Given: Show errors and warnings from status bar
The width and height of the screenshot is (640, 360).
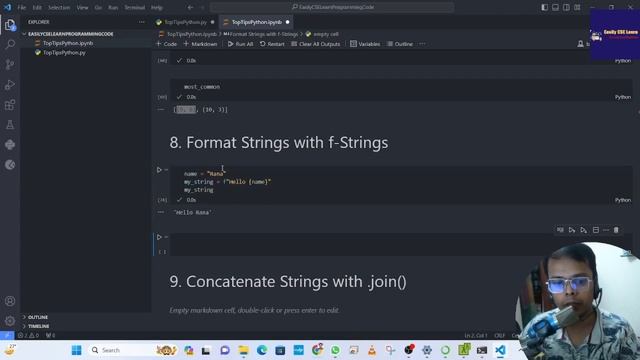Looking at the screenshot, I should [x=28, y=336].
